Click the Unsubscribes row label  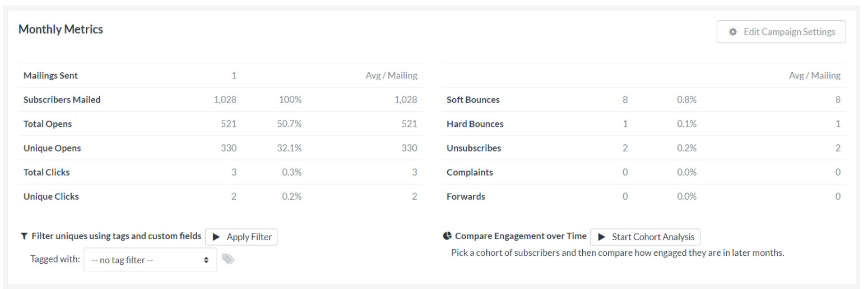click(474, 148)
